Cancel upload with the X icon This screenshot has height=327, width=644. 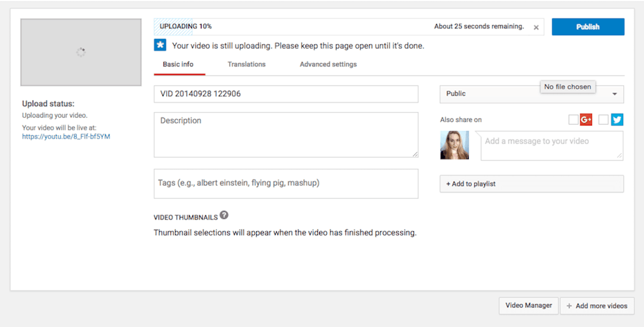tap(536, 28)
